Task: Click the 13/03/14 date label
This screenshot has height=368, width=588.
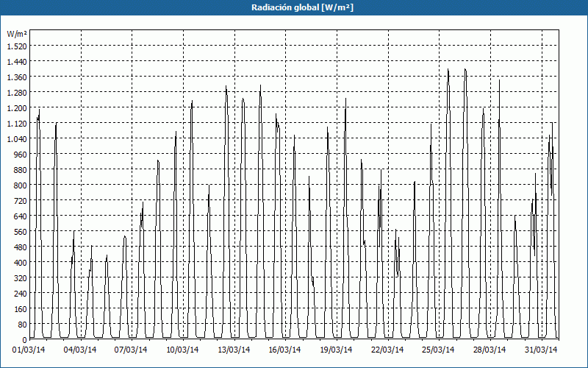Action: pos(234,350)
